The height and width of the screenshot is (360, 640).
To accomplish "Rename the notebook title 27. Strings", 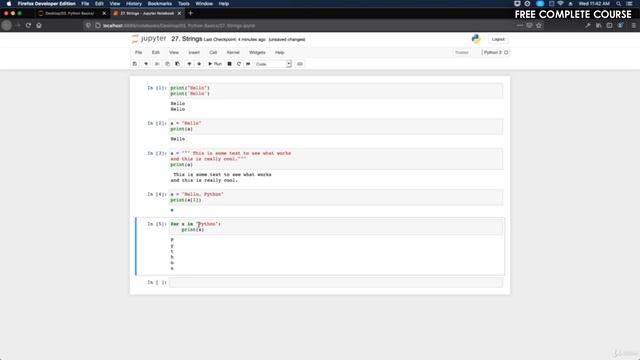I will tap(187, 39).
